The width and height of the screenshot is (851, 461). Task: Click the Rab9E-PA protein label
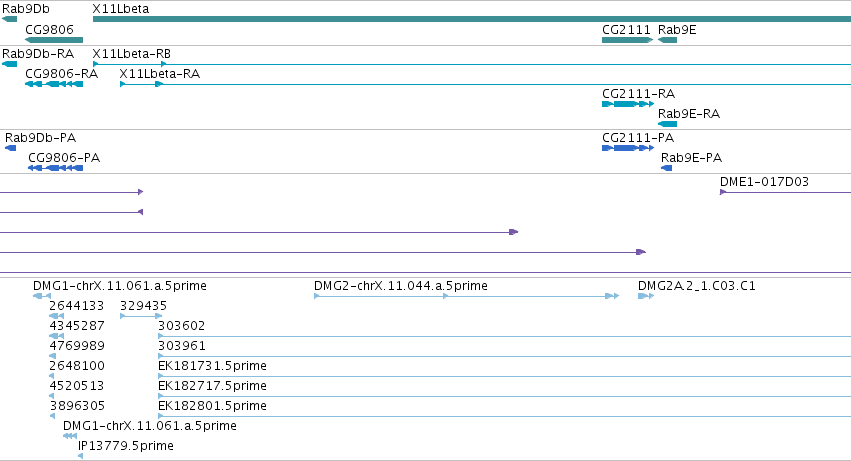coord(691,158)
